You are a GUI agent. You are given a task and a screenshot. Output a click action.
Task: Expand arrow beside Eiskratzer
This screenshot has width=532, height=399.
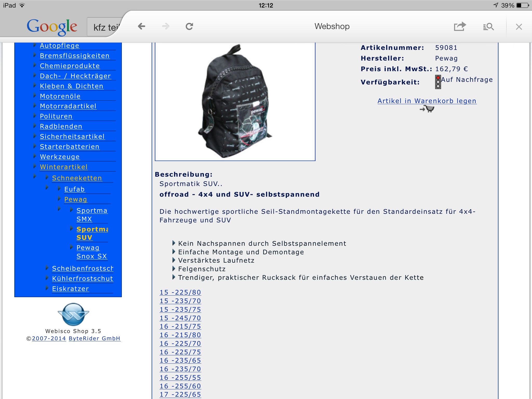coord(47,288)
